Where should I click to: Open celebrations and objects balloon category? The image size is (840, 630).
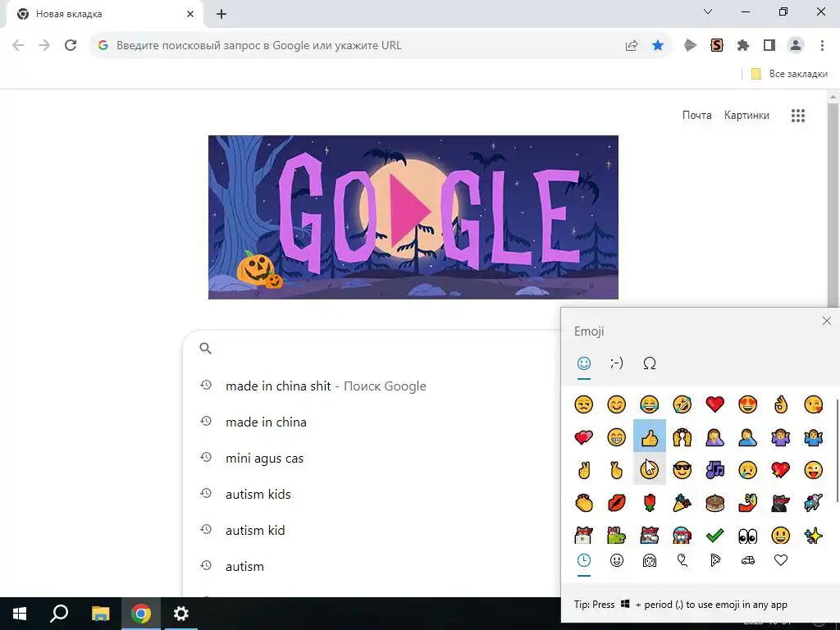pos(682,560)
